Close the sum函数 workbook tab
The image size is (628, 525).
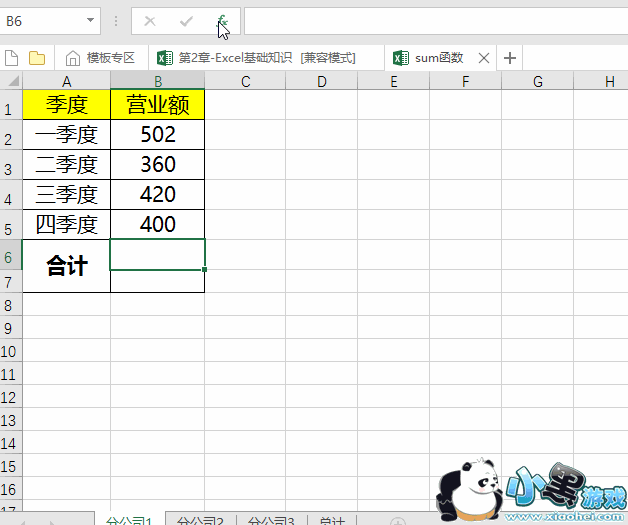484,58
